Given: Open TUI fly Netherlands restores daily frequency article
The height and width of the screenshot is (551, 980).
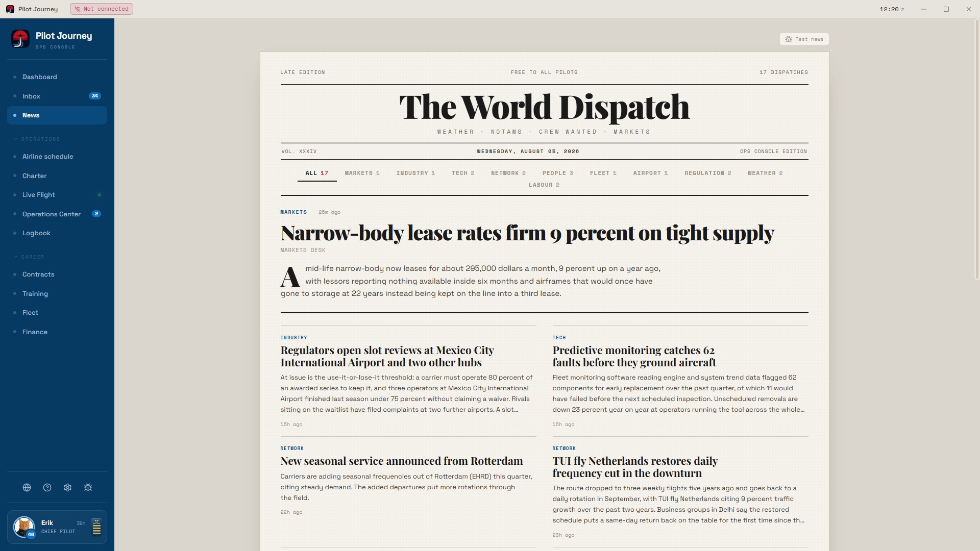Looking at the screenshot, I should [635, 467].
